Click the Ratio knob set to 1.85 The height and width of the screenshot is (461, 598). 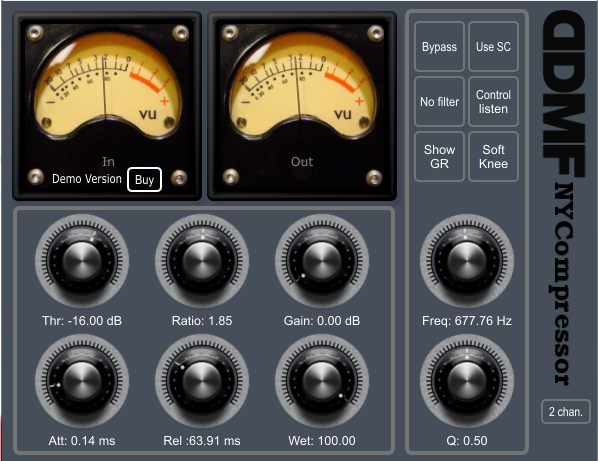202,261
